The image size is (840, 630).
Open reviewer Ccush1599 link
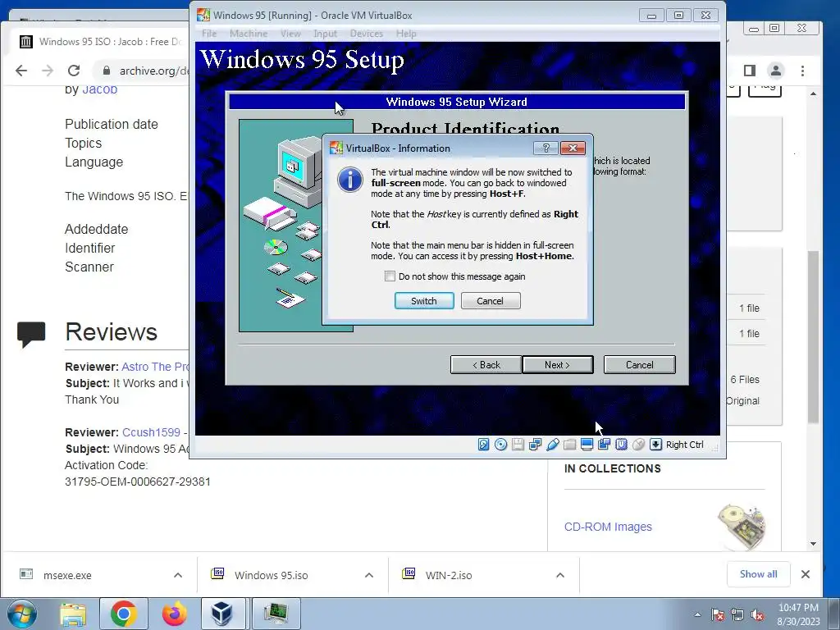pos(151,432)
